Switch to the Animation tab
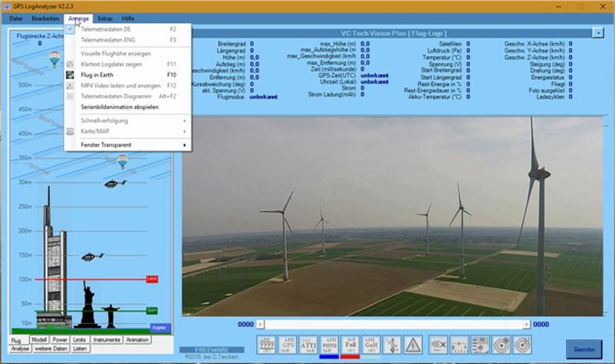Screen dimensions: 615x364 (138, 339)
